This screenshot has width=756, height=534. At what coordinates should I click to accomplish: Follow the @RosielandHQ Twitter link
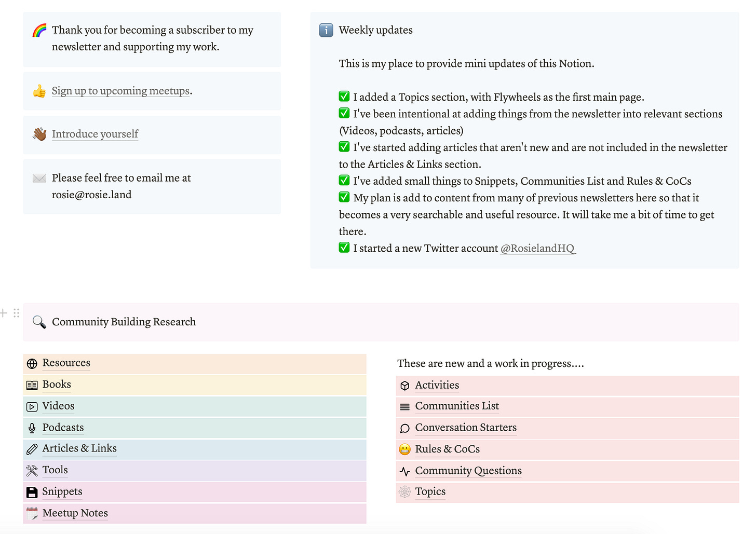point(537,249)
